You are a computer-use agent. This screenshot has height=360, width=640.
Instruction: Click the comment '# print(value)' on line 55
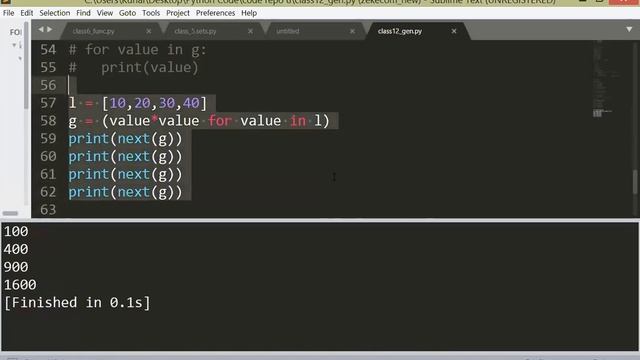tap(133, 67)
